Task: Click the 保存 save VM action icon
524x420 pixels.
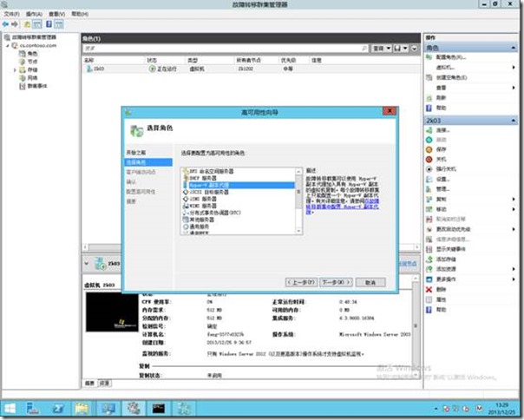Action: click(x=429, y=149)
